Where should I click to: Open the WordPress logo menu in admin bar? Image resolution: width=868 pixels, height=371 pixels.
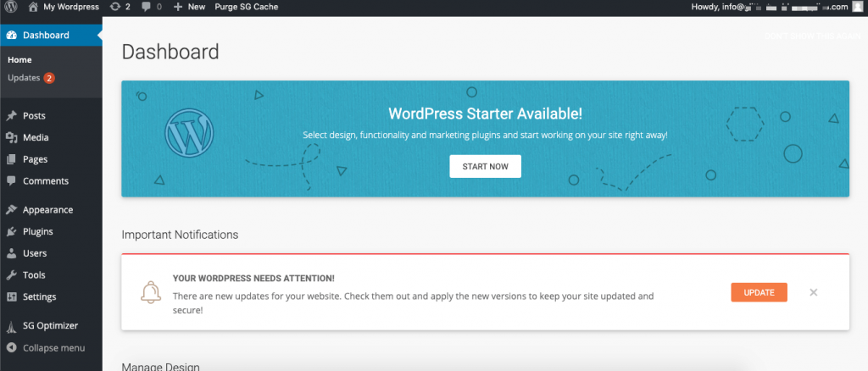tap(11, 7)
